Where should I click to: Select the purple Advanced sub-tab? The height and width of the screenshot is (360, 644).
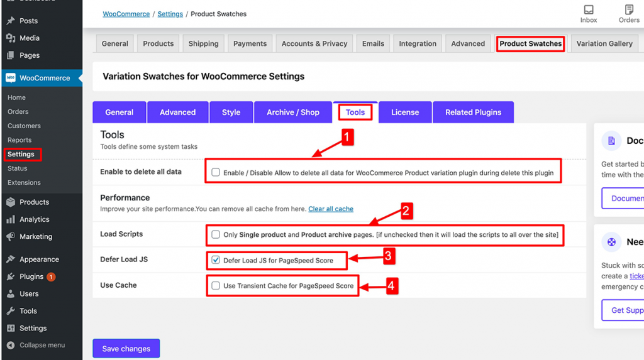pyautogui.click(x=177, y=112)
